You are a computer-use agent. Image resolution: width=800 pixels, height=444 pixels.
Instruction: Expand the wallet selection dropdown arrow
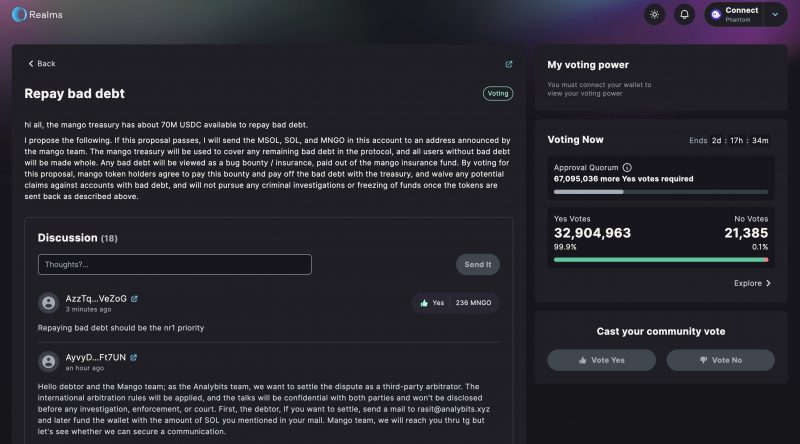pos(775,15)
